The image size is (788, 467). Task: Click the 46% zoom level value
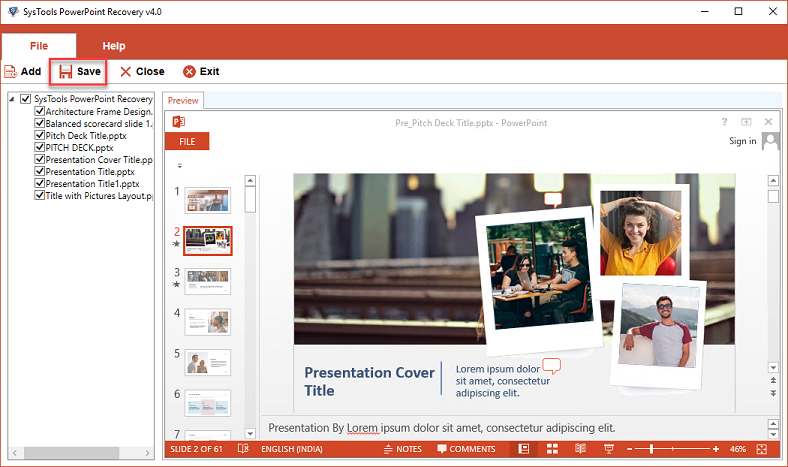pos(737,449)
